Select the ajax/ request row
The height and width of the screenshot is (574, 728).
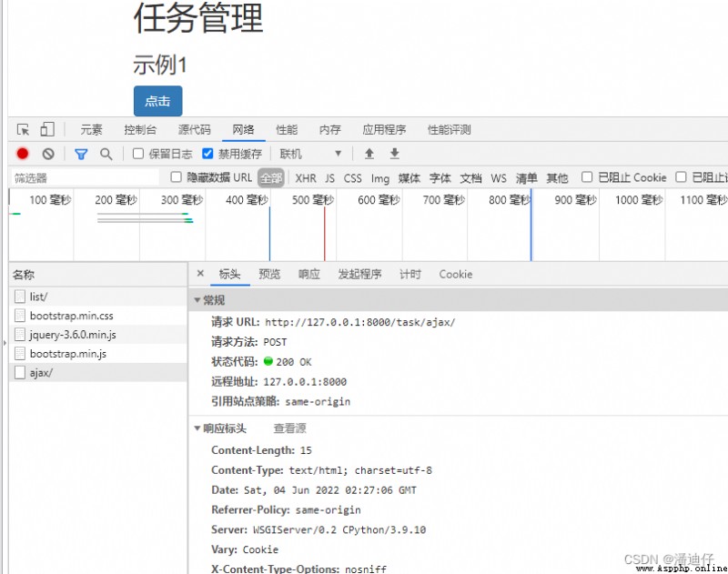98,373
